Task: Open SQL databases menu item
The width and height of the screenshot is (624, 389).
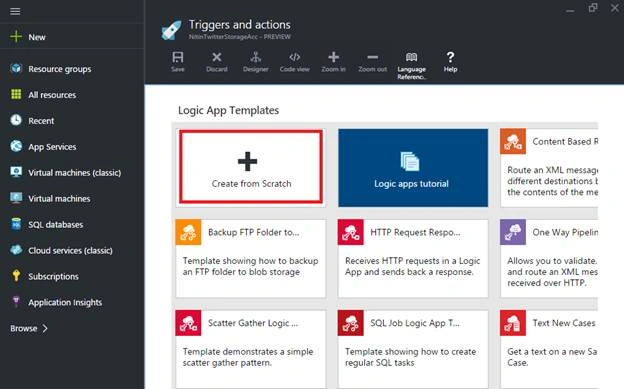Action: (x=56, y=225)
